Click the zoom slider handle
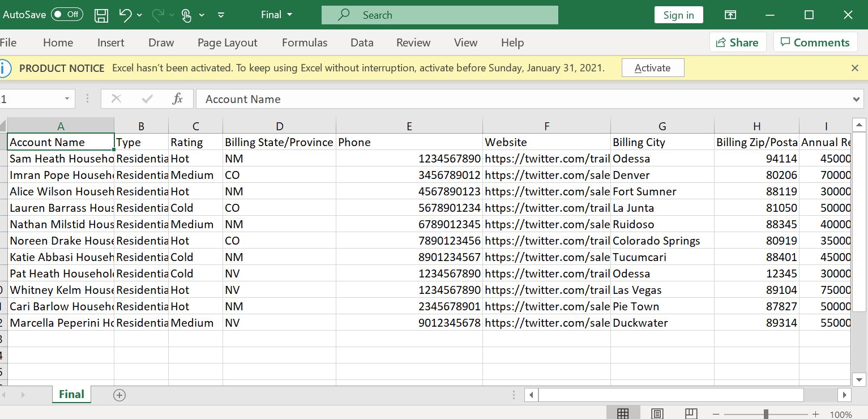 click(x=766, y=414)
